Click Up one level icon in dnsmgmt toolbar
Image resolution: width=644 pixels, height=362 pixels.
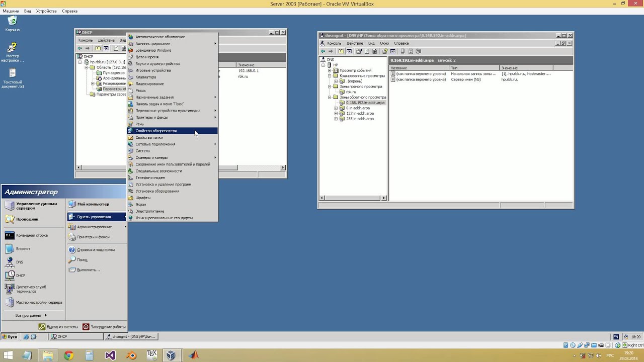click(341, 51)
